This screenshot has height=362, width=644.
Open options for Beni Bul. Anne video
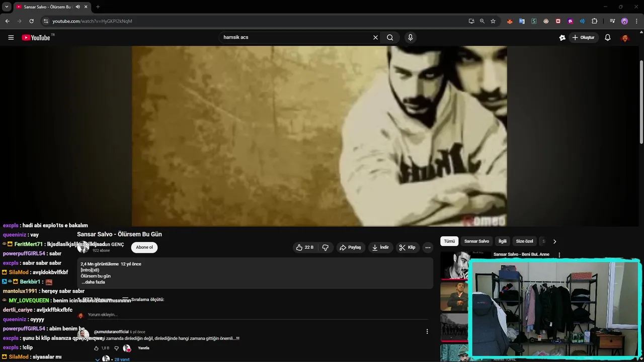559,255
